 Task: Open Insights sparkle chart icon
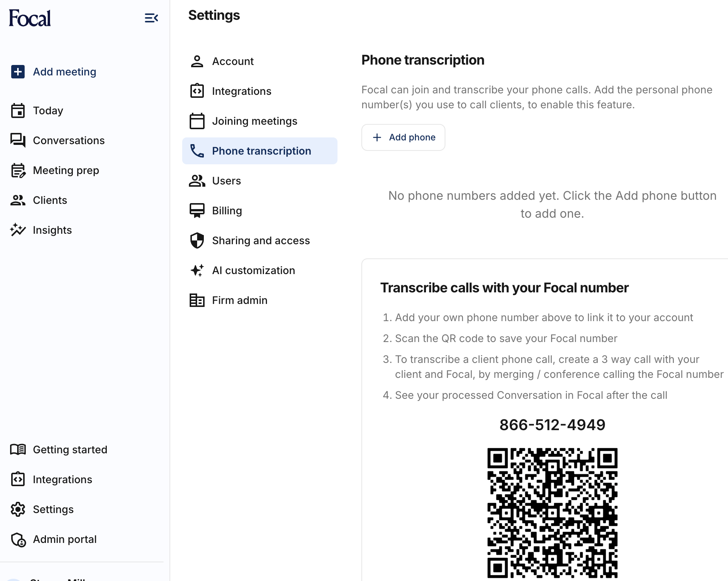[x=18, y=230]
